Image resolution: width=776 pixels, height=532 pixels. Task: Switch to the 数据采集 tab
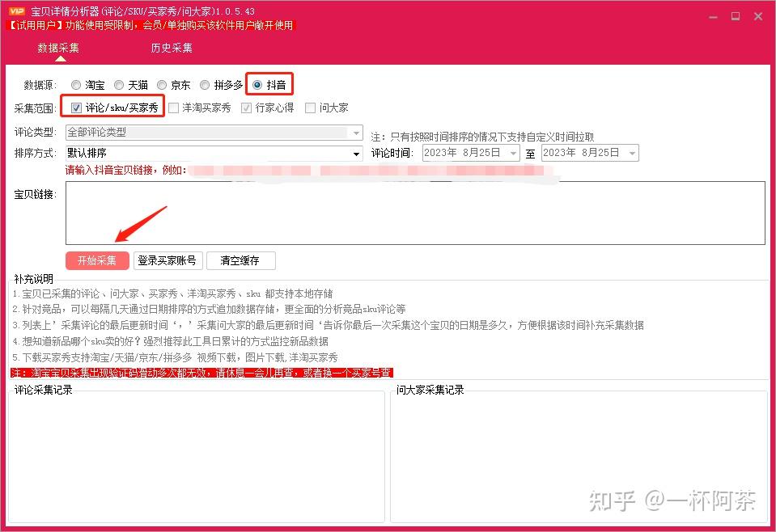pos(58,48)
